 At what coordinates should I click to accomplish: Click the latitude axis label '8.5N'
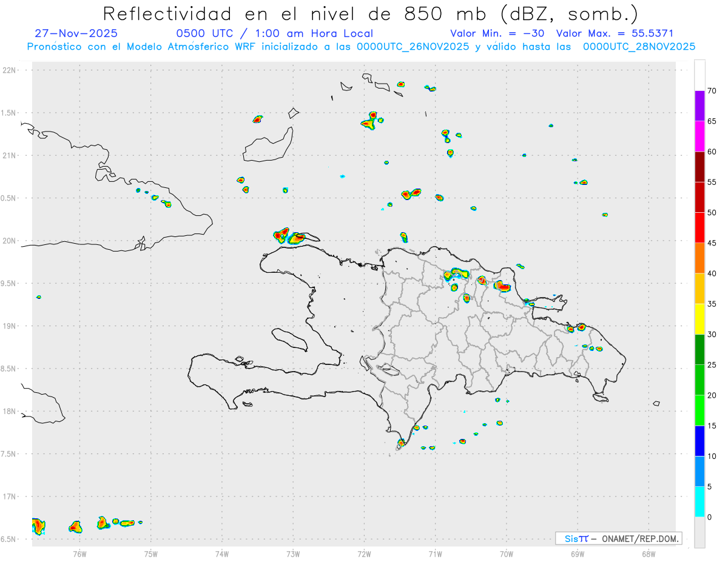9,369
